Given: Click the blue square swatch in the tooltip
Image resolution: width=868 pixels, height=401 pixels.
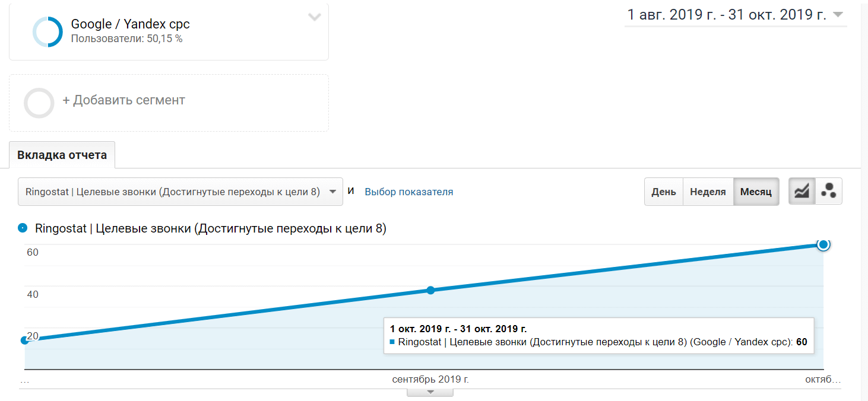Looking at the screenshot, I should click(x=392, y=342).
